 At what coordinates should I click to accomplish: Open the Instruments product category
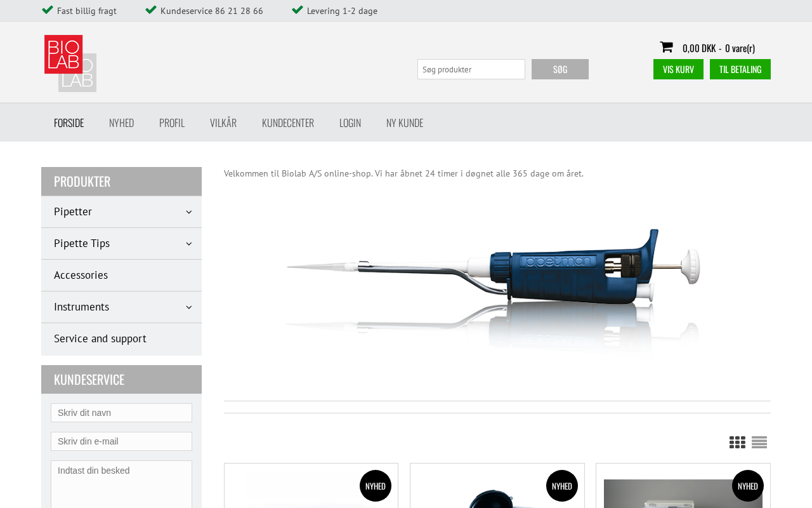pyautogui.click(x=121, y=307)
